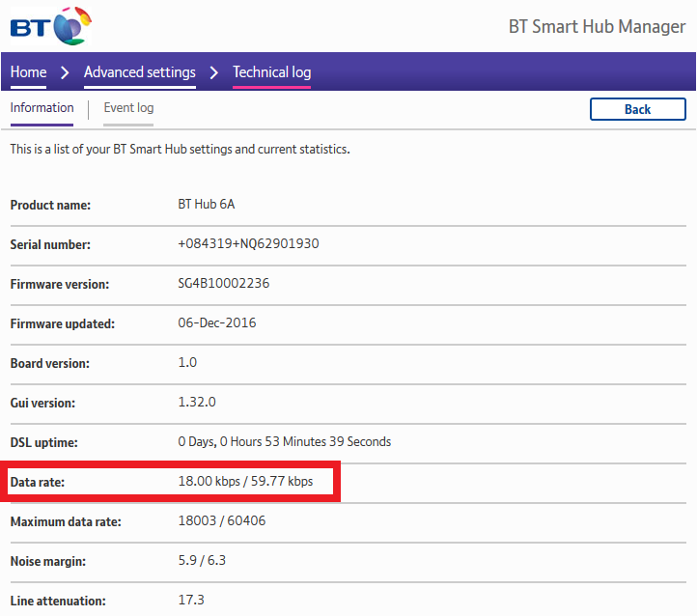Click the Gui version: label
This screenshot has width=697, height=616.
42,403
